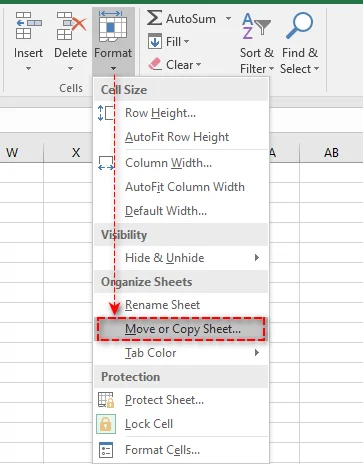Click the Fill down-arrow icon
Image resolution: width=363 pixels, height=464 pixels.
[x=155, y=42]
